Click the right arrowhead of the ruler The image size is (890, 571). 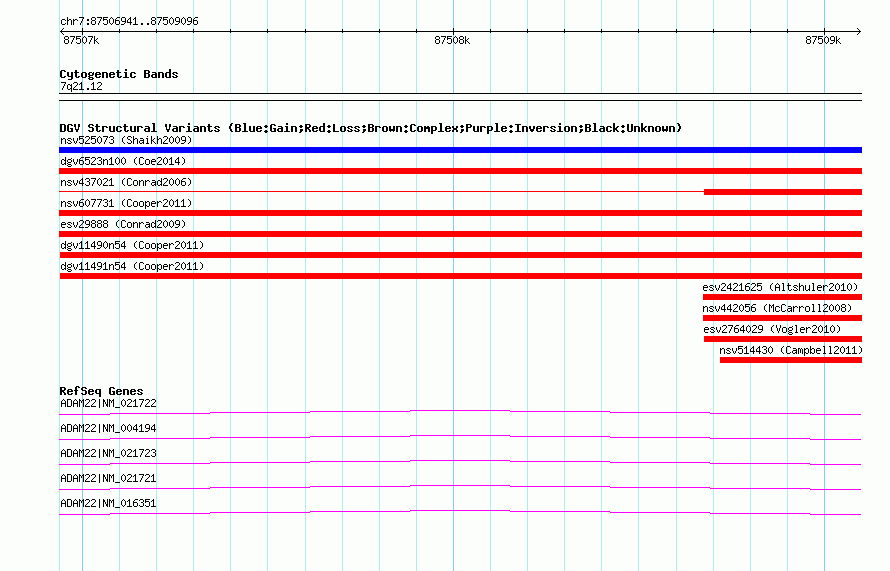(x=859, y=31)
